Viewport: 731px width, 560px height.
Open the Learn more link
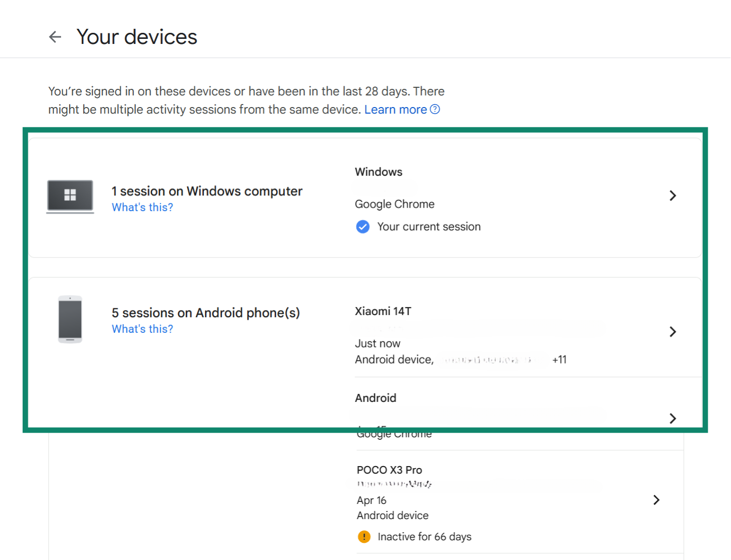pyautogui.click(x=396, y=109)
